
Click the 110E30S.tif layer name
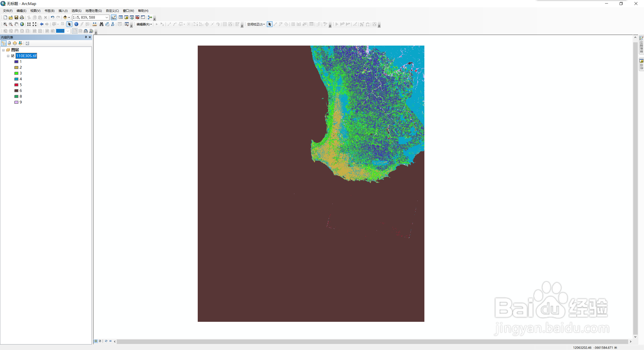26,56
